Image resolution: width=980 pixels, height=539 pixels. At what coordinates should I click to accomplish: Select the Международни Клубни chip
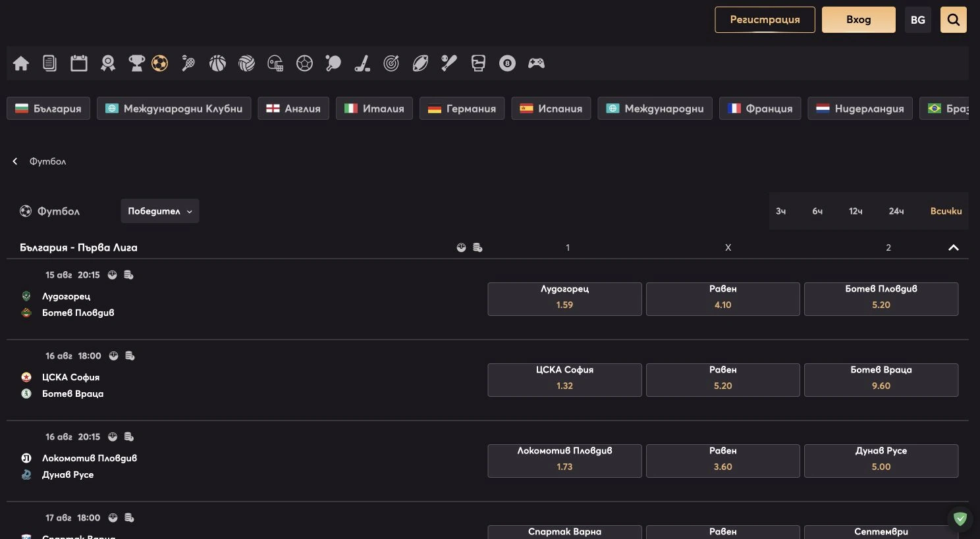[174, 109]
